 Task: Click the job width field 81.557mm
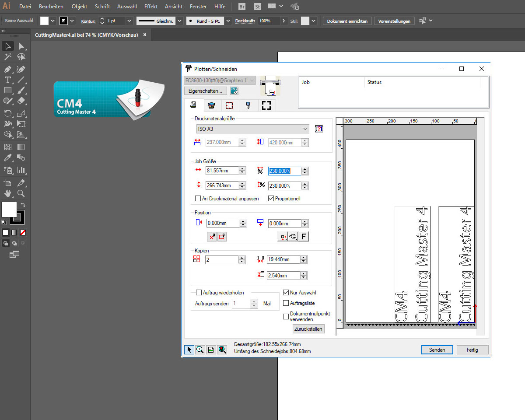pos(222,171)
